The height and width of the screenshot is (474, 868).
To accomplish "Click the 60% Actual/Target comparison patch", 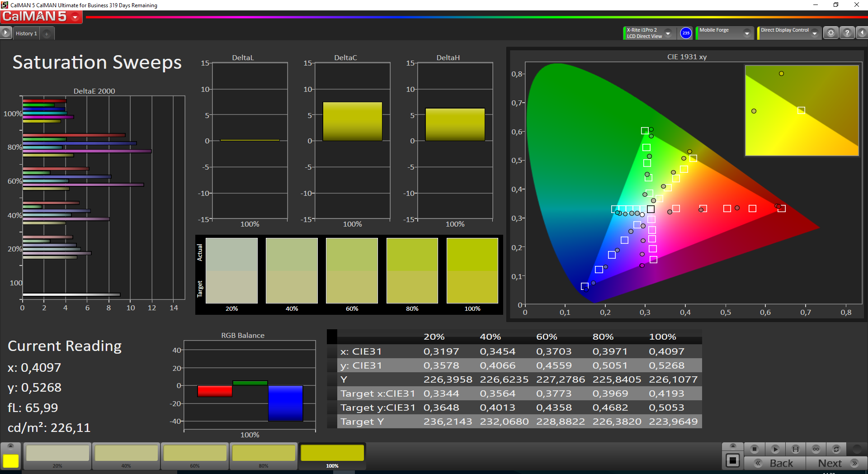I will [352, 270].
